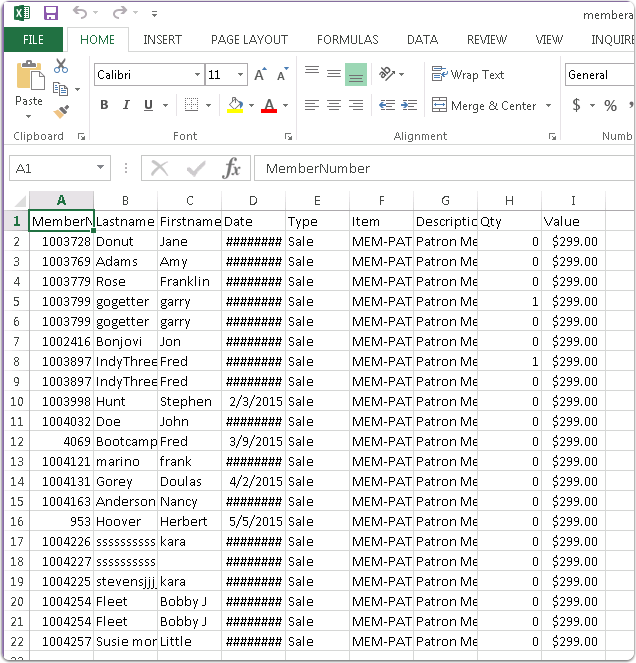This screenshot has width=636, height=663.
Task: Expand the font size dropdown
Action: [x=241, y=75]
